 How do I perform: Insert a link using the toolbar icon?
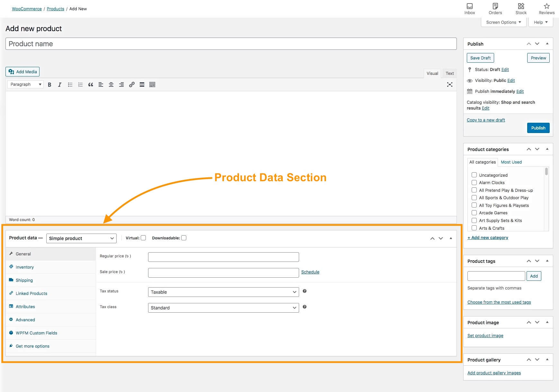[x=131, y=85]
